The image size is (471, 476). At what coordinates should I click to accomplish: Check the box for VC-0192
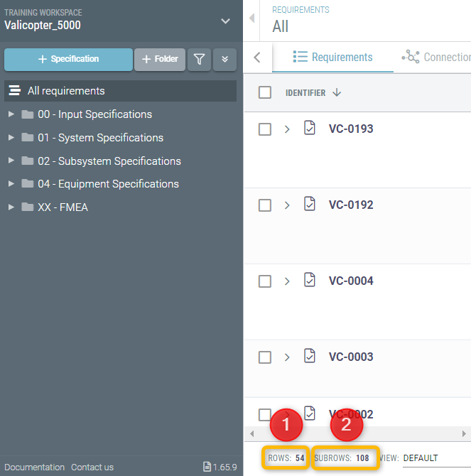pyautogui.click(x=265, y=205)
